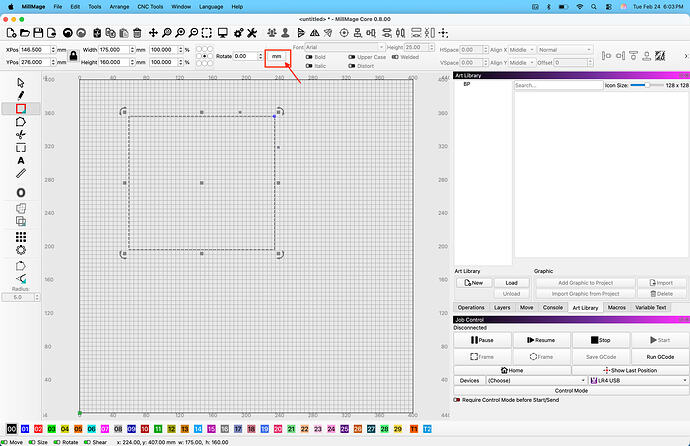Select the scissors cut tool
The height and width of the screenshot is (446, 690).
pyautogui.click(x=21, y=135)
